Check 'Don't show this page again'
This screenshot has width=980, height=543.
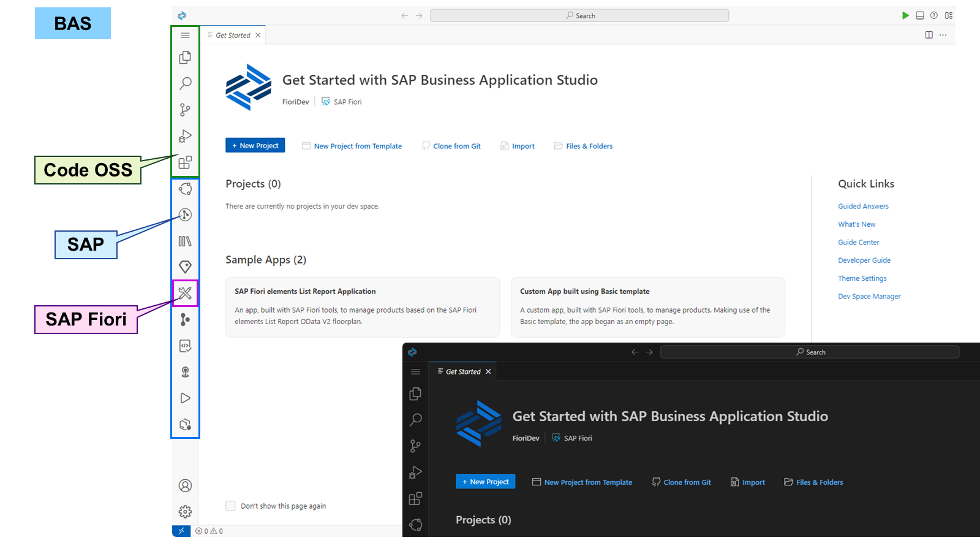pyautogui.click(x=230, y=506)
